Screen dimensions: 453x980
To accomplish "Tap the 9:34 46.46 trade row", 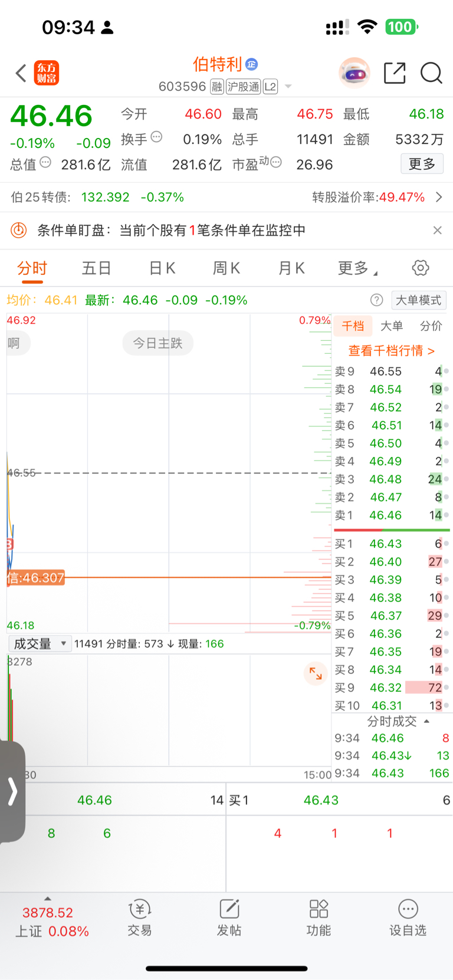I will click(x=392, y=738).
